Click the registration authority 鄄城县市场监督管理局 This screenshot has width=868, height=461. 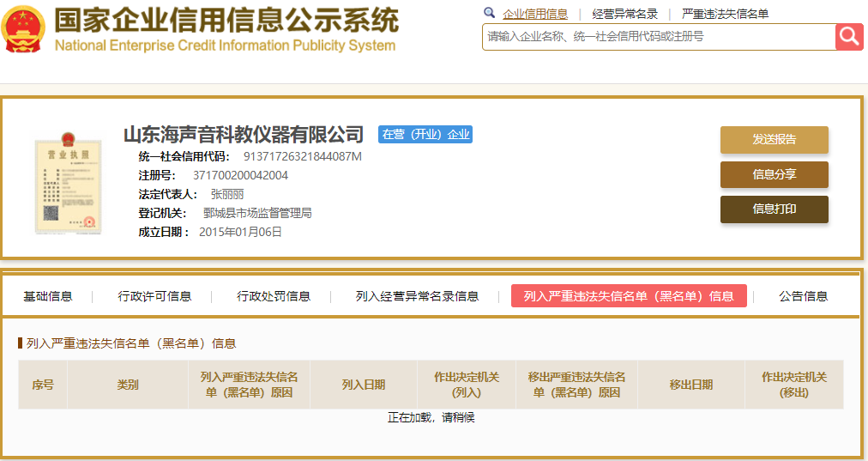click(257, 213)
